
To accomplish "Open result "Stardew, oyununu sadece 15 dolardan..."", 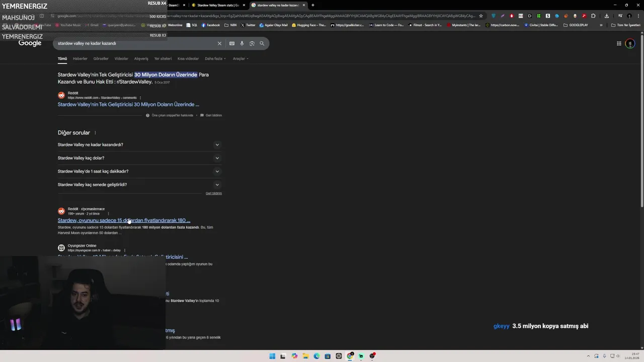I will point(124,220).
